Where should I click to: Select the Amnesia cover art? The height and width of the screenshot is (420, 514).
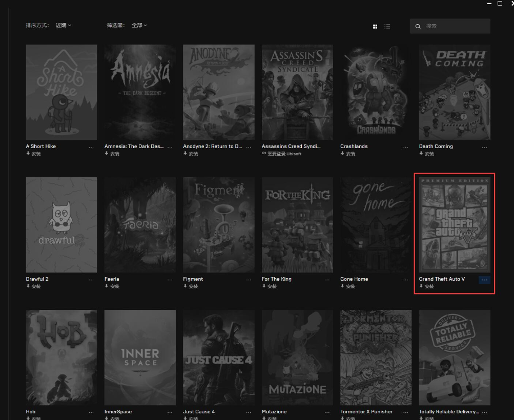140,92
